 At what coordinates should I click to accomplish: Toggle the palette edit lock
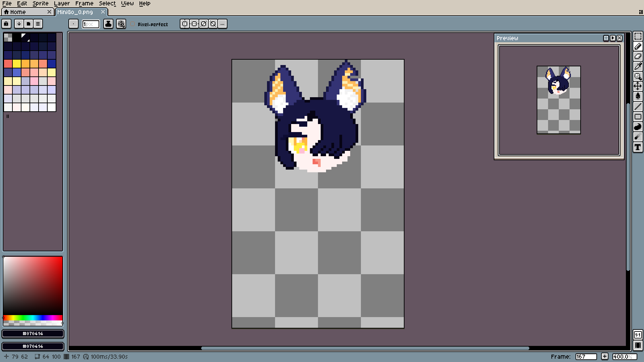6,24
